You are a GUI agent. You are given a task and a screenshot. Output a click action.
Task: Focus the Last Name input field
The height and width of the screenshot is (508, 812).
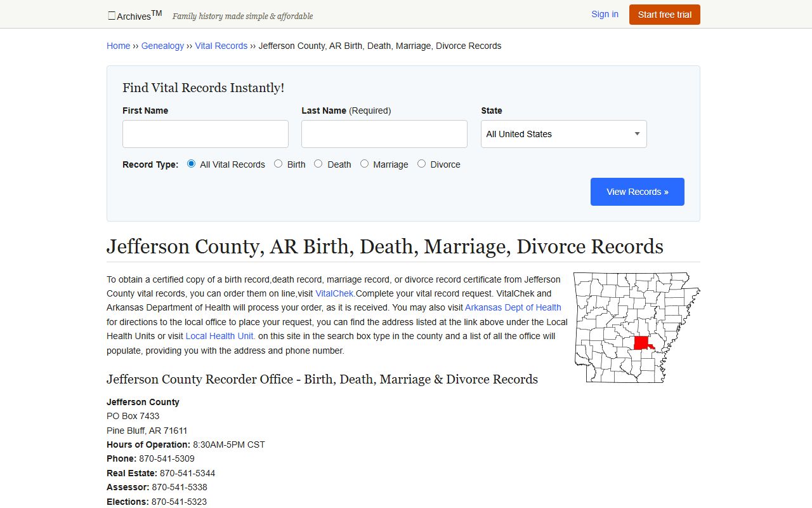[384, 134]
